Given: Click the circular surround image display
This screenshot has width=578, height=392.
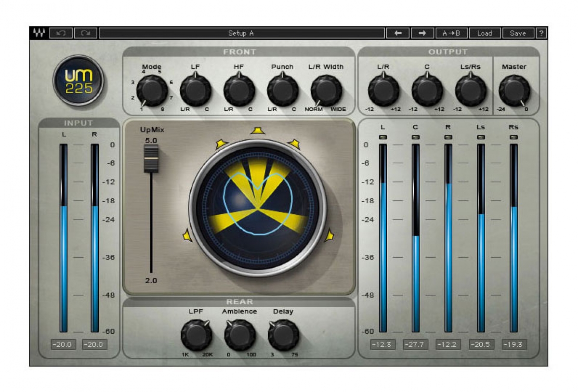Looking at the screenshot, I should 258,208.
